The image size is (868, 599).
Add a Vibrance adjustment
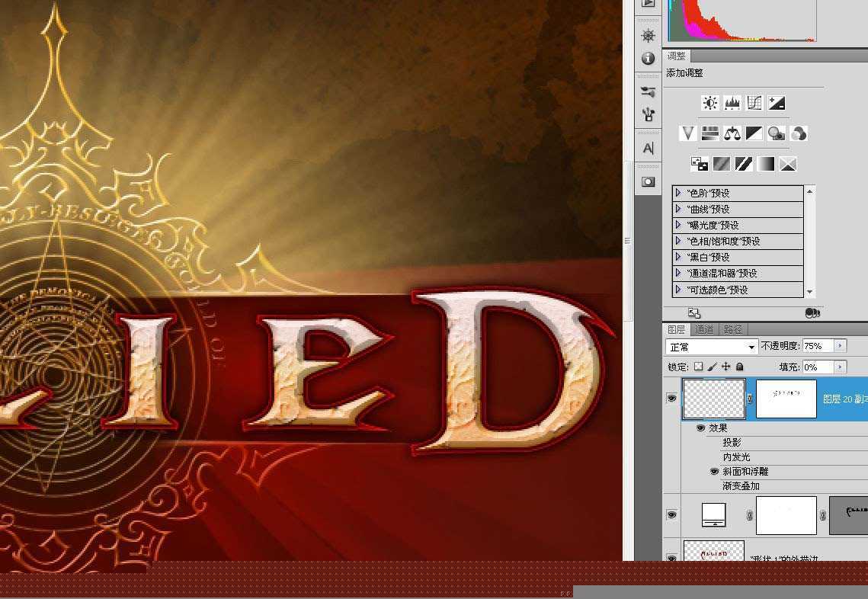pos(688,133)
